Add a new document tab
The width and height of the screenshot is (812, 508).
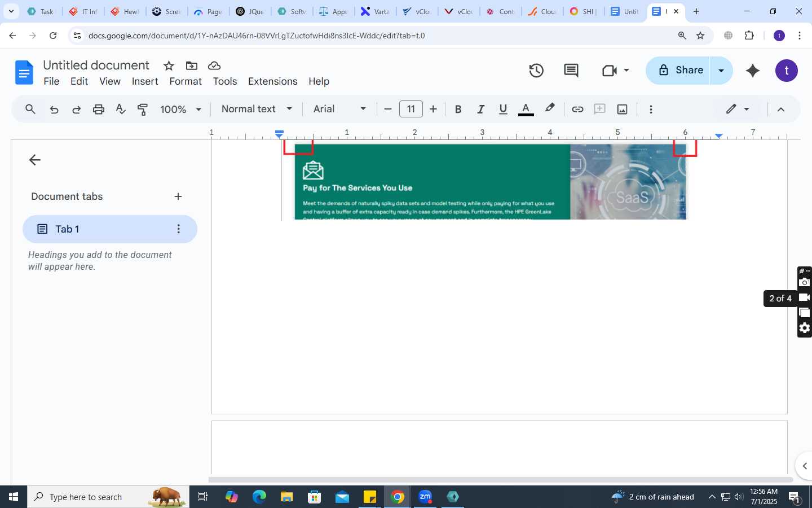pyautogui.click(x=178, y=196)
